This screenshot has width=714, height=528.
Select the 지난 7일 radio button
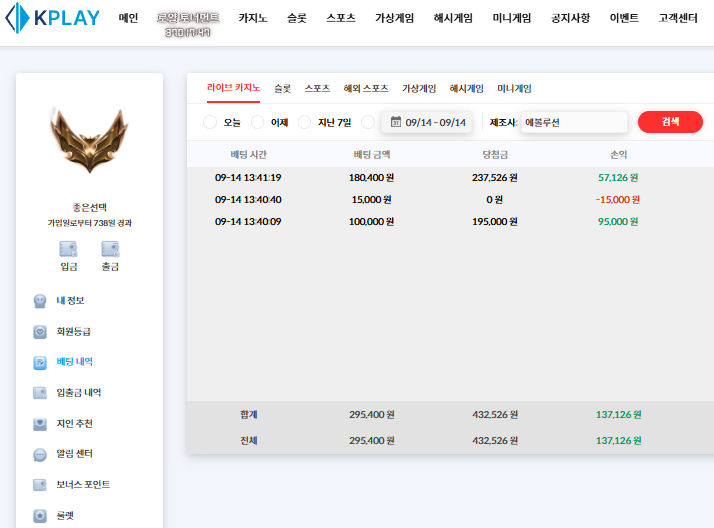pyautogui.click(x=305, y=122)
